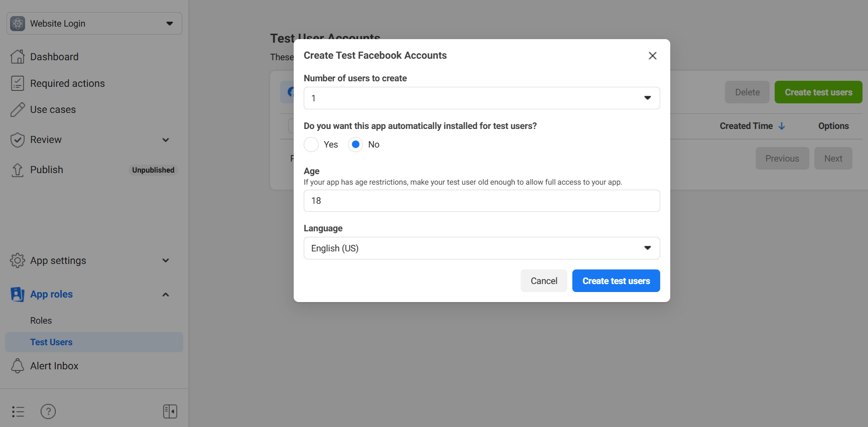The width and height of the screenshot is (868, 427).
Task: Click the Required actions checklist icon
Action: (18, 83)
